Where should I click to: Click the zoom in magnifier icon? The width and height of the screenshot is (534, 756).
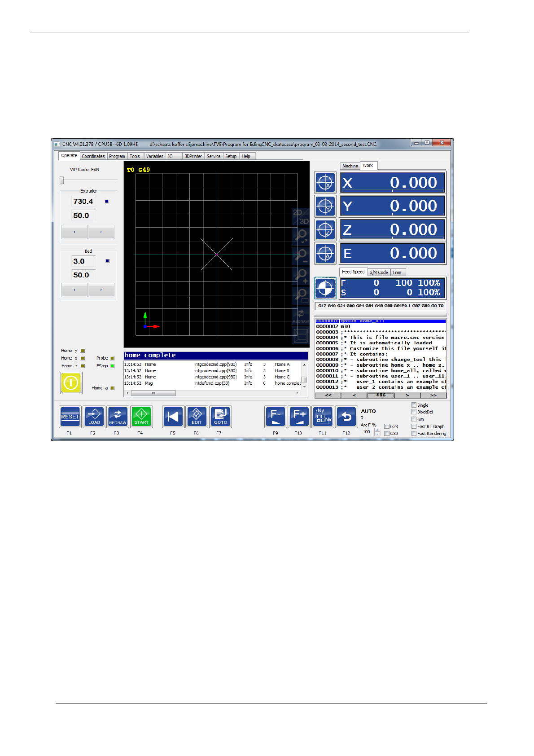[301, 276]
